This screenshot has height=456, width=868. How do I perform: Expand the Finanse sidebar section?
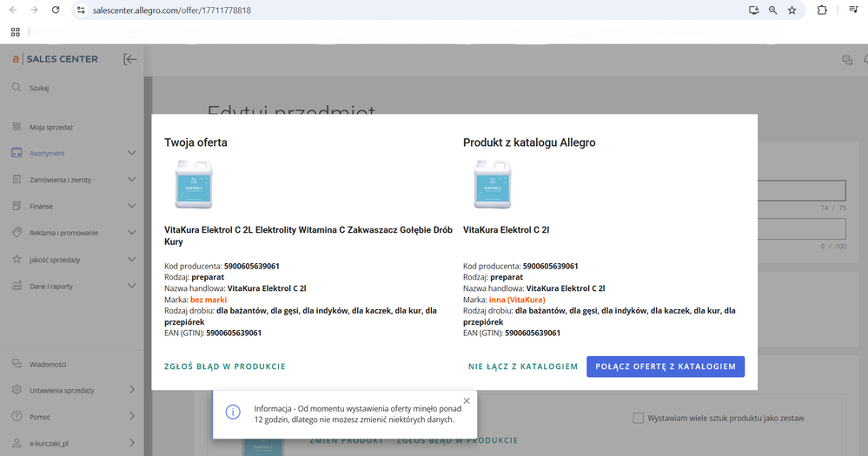[x=131, y=206]
